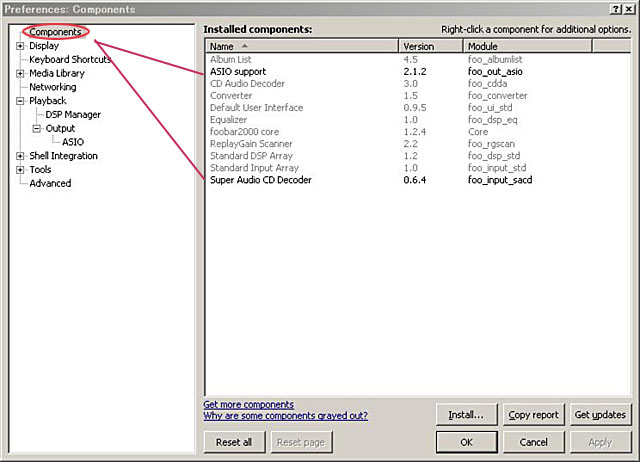640x462 pixels.
Task: Select the Playback tree item
Action: click(x=48, y=101)
